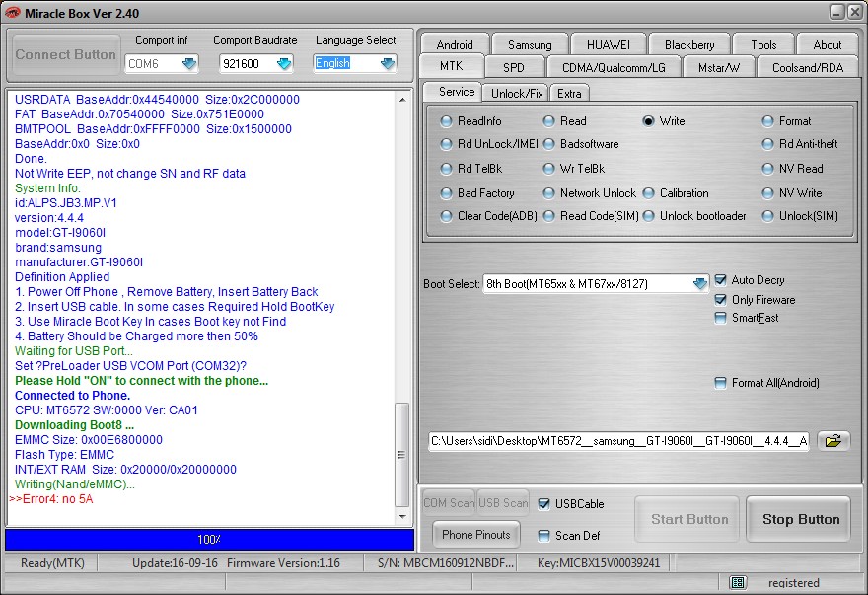Viewport: 868px width, 595px height.
Task: Select the ReadInfo radio option
Action: [x=446, y=121]
